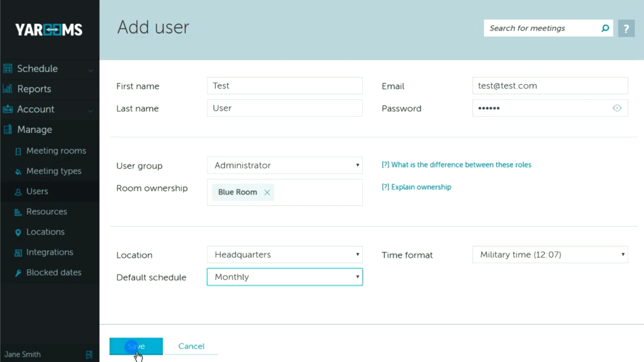
Task: Click the help question mark icon
Action: pos(626,28)
